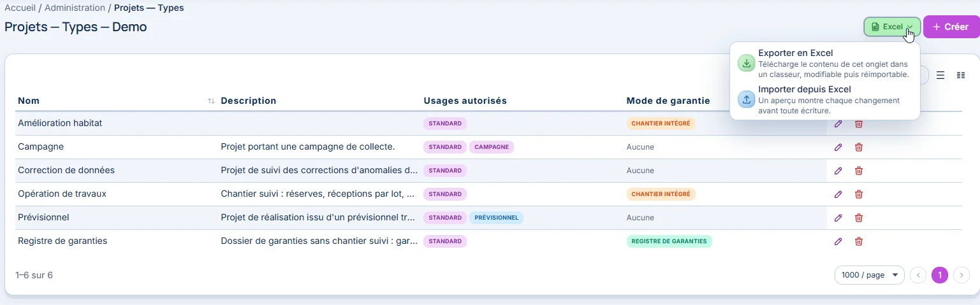Click Aucune in the Prévisionnel row
The image size is (980, 305).
(640, 218)
